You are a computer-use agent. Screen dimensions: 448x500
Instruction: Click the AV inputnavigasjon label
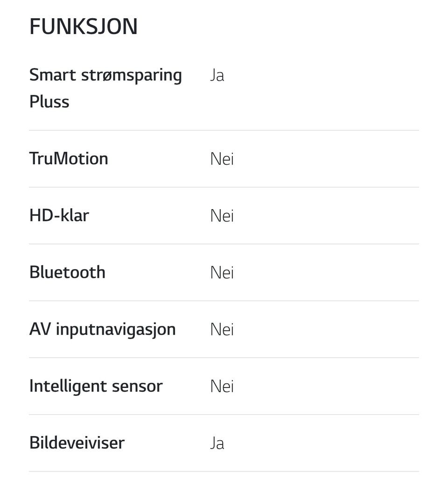coord(102,329)
